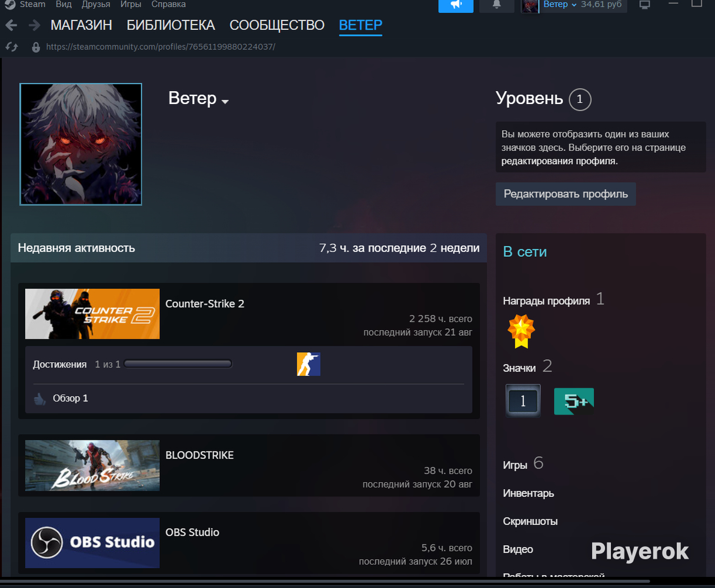This screenshot has width=715, height=588.
Task: Click the Counter-Strike 2 achievement icon
Action: [309, 364]
